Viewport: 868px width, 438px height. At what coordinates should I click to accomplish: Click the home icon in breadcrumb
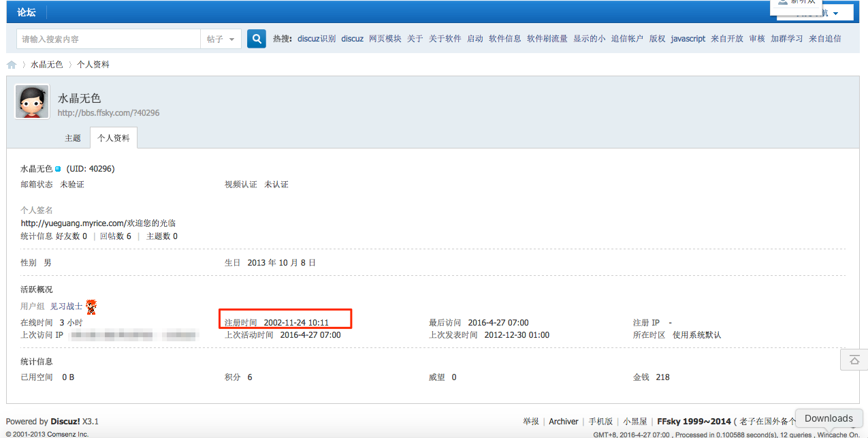tap(12, 65)
